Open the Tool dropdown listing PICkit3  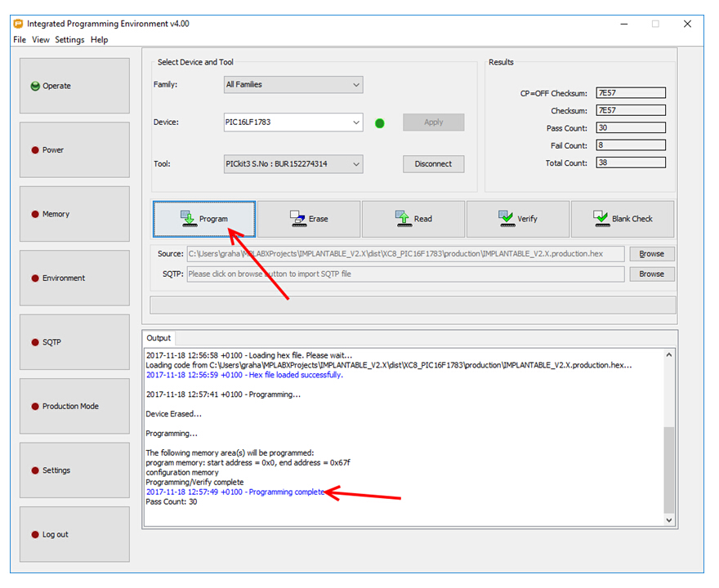[293, 164]
